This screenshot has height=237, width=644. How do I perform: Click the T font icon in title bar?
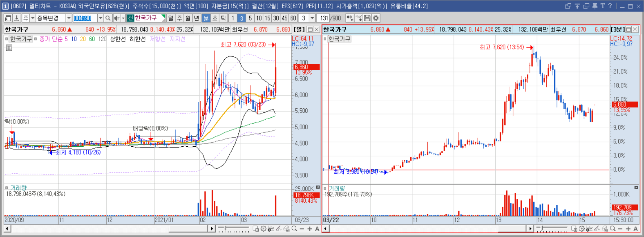[x=602, y=6]
